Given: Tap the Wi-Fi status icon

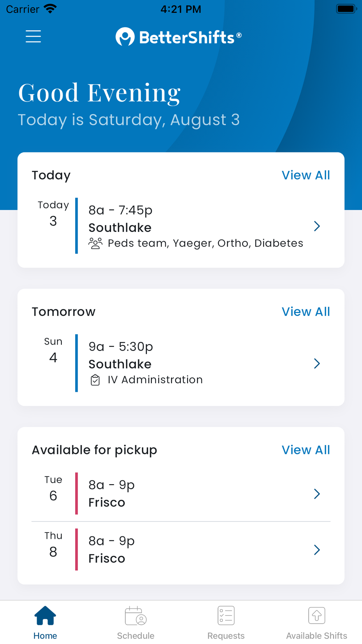Looking at the screenshot, I should [50, 9].
